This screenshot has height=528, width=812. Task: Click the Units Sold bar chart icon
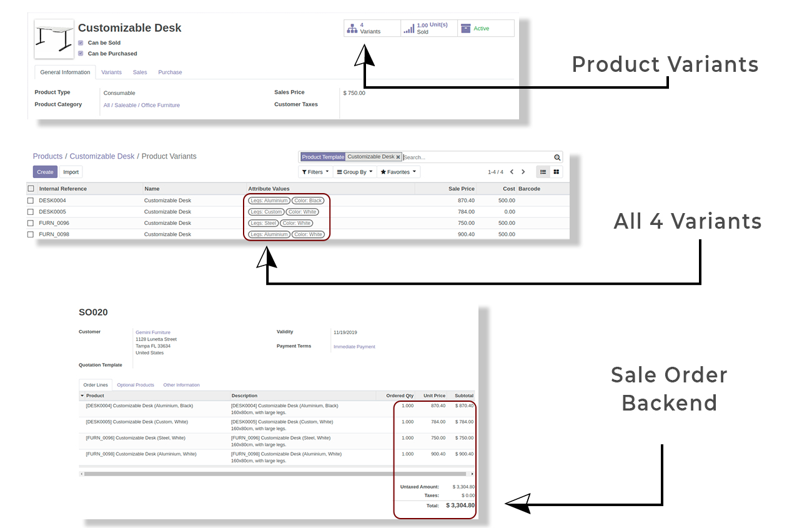(408, 29)
